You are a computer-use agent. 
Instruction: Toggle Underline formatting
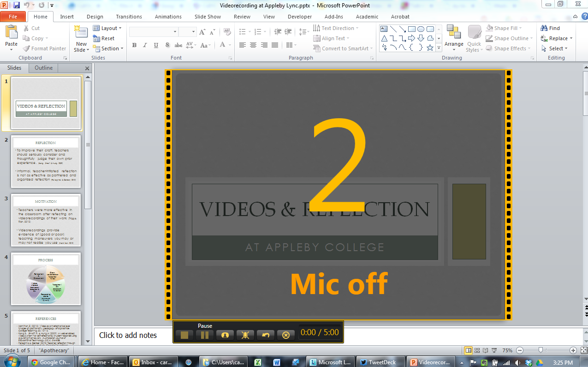156,45
